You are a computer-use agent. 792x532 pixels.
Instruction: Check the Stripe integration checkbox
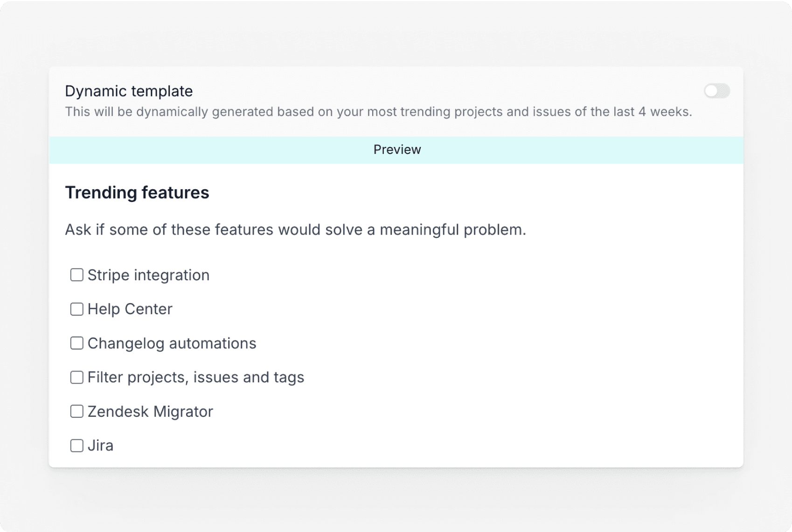tap(76, 275)
